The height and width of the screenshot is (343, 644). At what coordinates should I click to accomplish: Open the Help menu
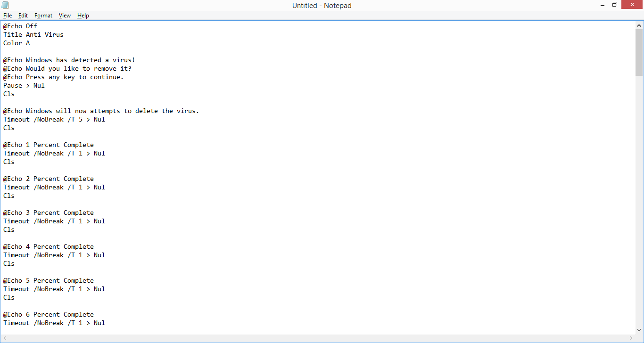[x=83, y=16]
